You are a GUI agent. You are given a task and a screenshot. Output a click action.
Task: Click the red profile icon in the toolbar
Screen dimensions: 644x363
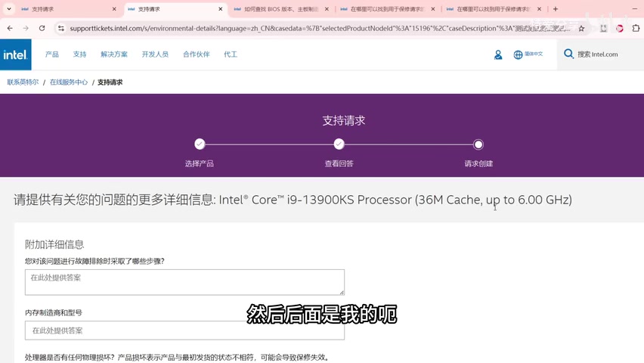619,29
